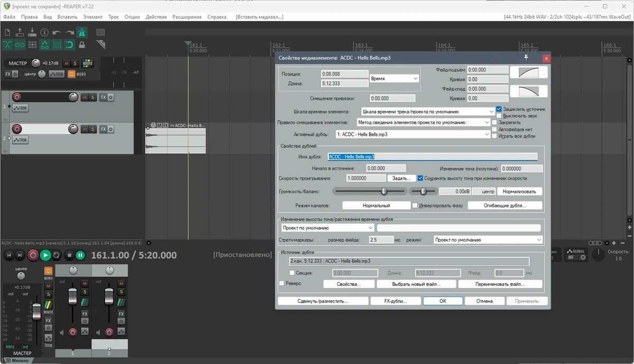
Task: Click 'Выбрать новый файл...' button
Action: pyautogui.click(x=416, y=284)
